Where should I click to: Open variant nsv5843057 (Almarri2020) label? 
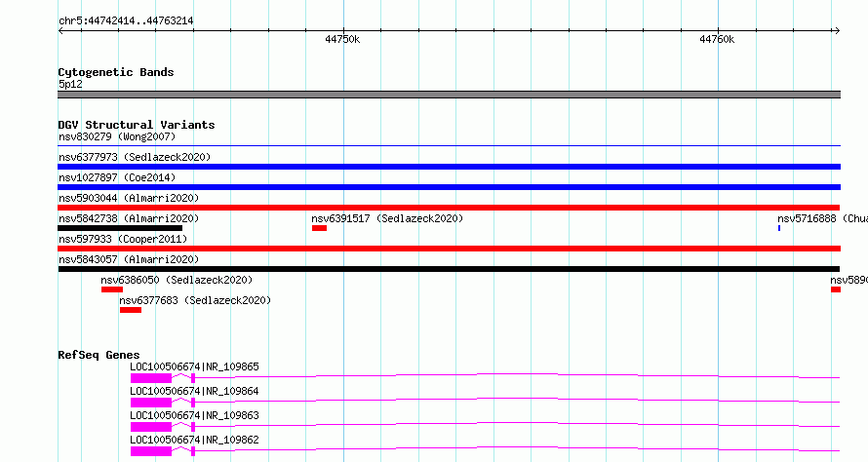(129, 259)
